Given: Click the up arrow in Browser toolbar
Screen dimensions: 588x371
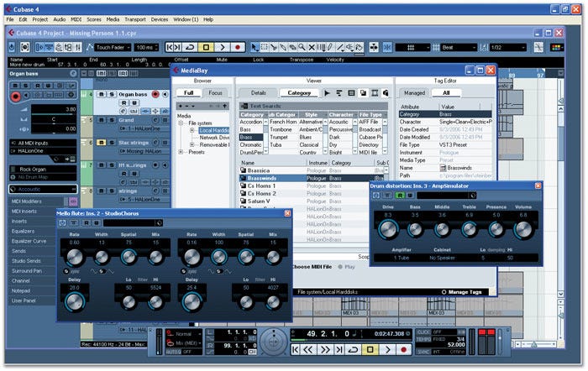Looking at the screenshot, I should pos(224,106).
